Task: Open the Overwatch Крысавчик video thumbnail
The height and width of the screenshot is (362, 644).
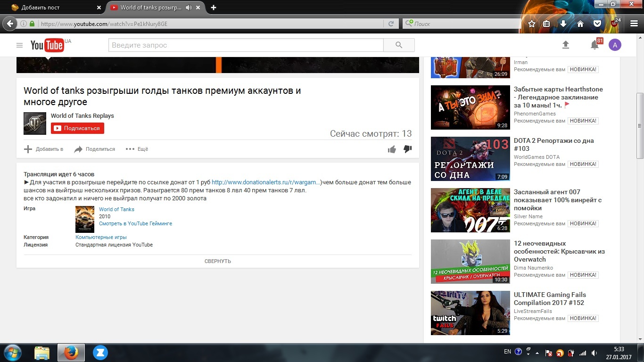Action: point(471,262)
